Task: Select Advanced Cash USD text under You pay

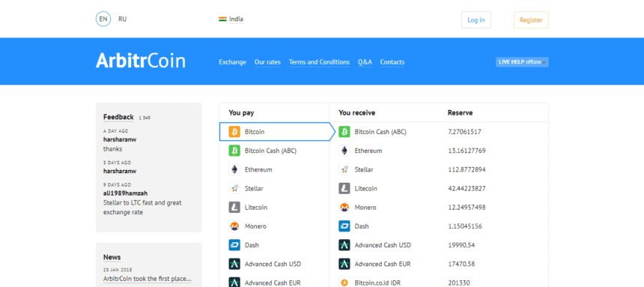Action: point(273,265)
